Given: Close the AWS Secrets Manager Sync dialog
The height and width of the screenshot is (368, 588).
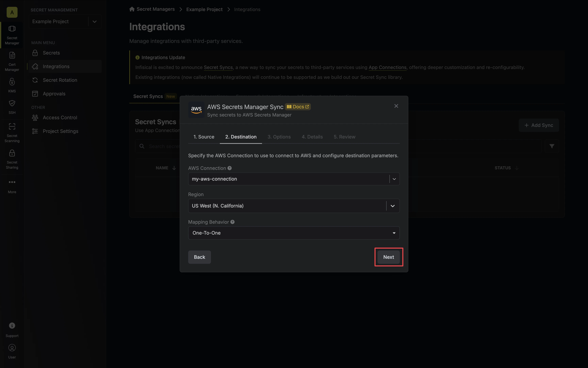Looking at the screenshot, I should point(396,106).
